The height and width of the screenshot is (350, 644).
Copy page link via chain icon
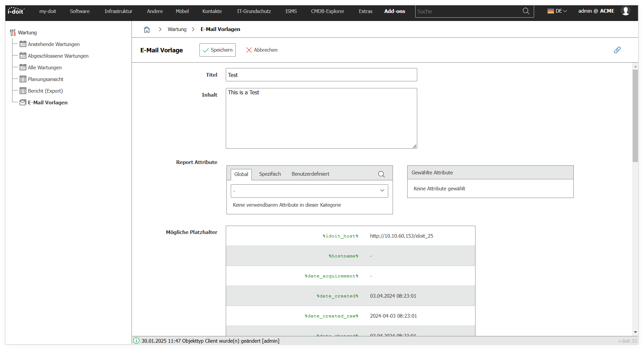click(x=617, y=50)
